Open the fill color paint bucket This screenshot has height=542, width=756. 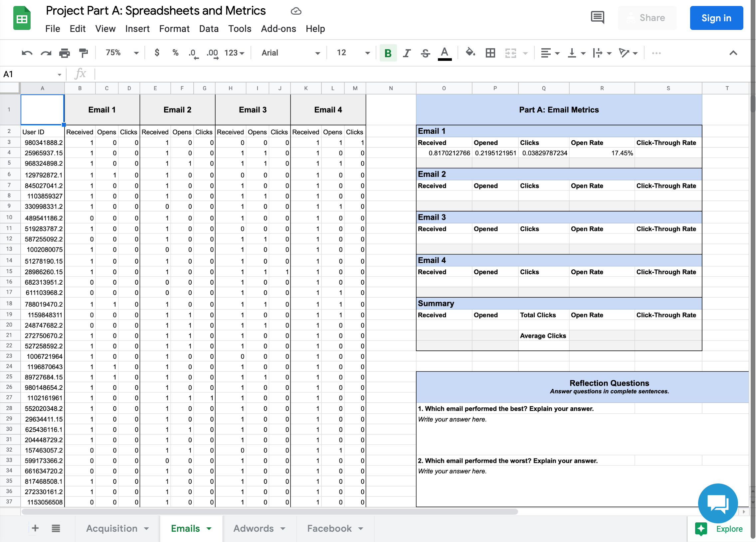pyautogui.click(x=470, y=52)
